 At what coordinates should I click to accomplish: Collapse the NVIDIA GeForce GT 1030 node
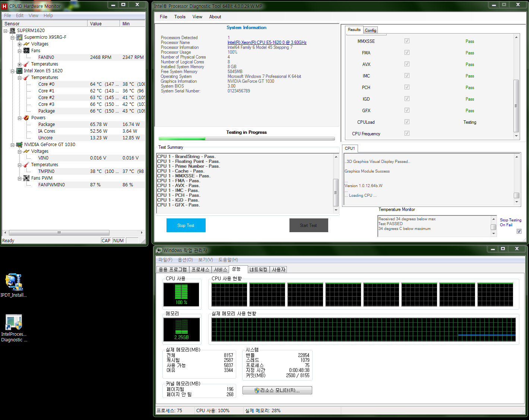pyautogui.click(x=12, y=145)
